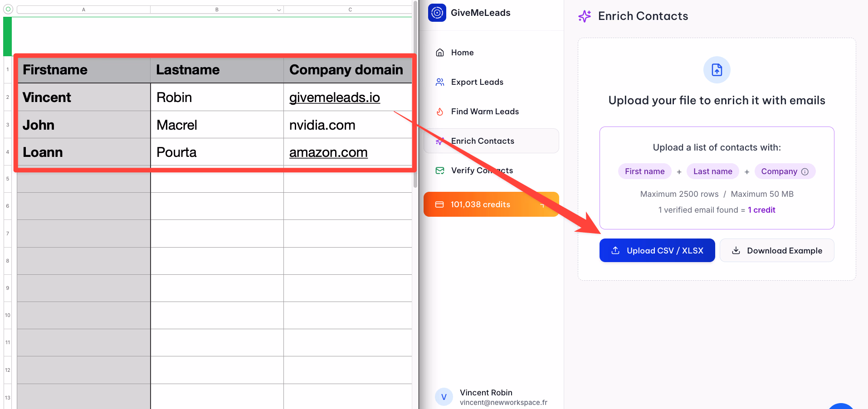Image resolution: width=868 pixels, height=409 pixels.
Task: Click the amazon.com link cell
Action: coord(328,152)
